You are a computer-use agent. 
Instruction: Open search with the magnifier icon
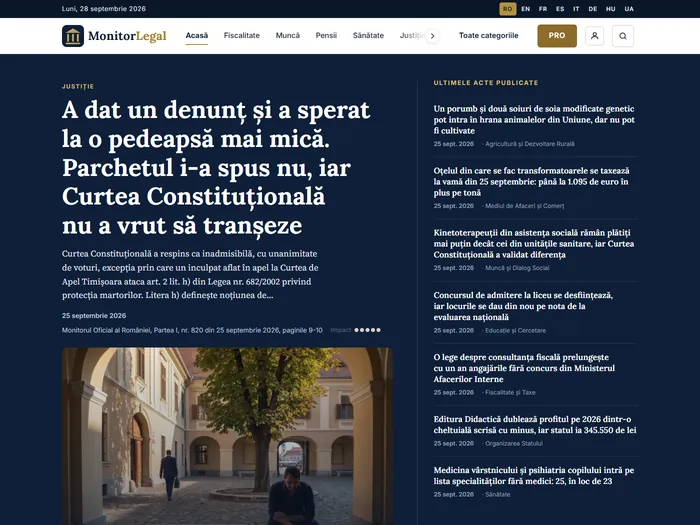point(623,36)
